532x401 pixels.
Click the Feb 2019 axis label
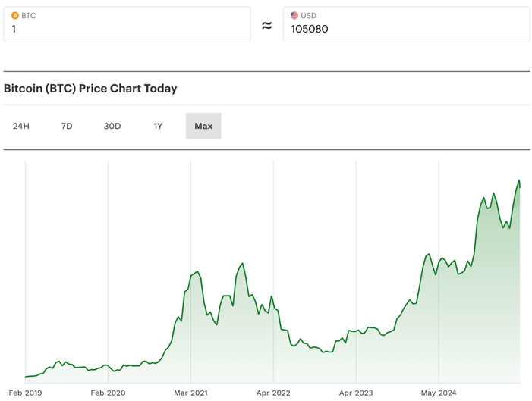tap(25, 393)
